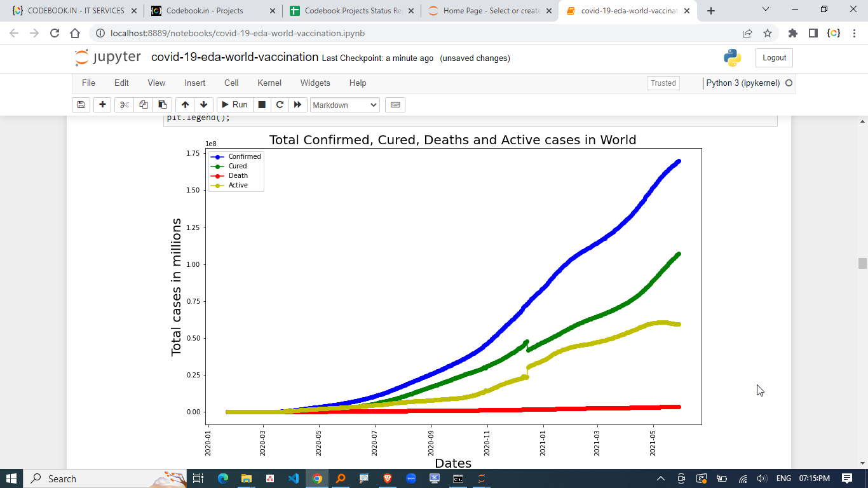Save the notebook with the floppy disk icon
This screenshot has height=488, width=868.
click(x=81, y=105)
